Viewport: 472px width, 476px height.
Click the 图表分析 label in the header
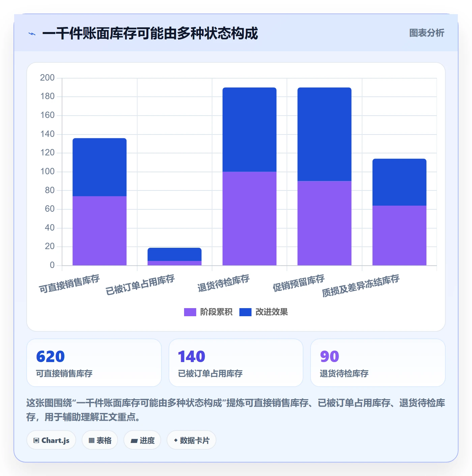pos(426,33)
